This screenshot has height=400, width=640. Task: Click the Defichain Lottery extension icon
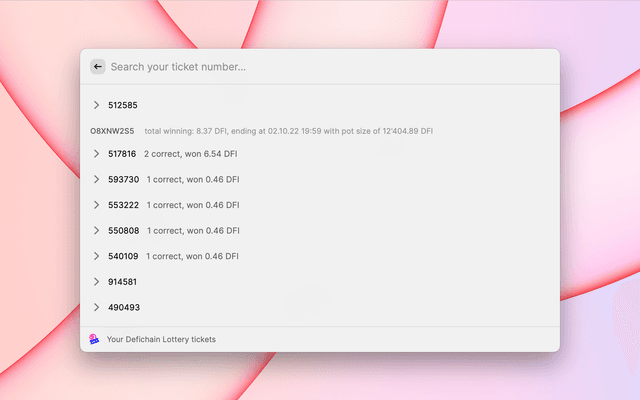(94, 339)
